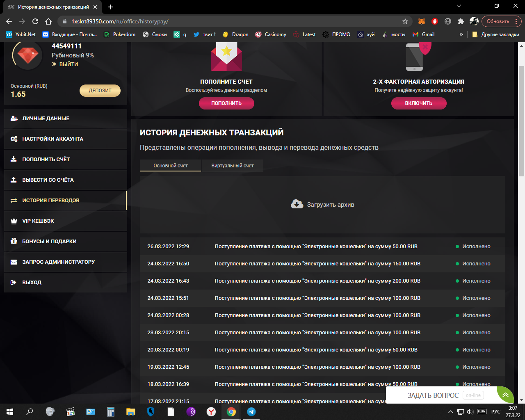
Task: Open VIP кешбэк in the sidebar
Action: click(66, 221)
